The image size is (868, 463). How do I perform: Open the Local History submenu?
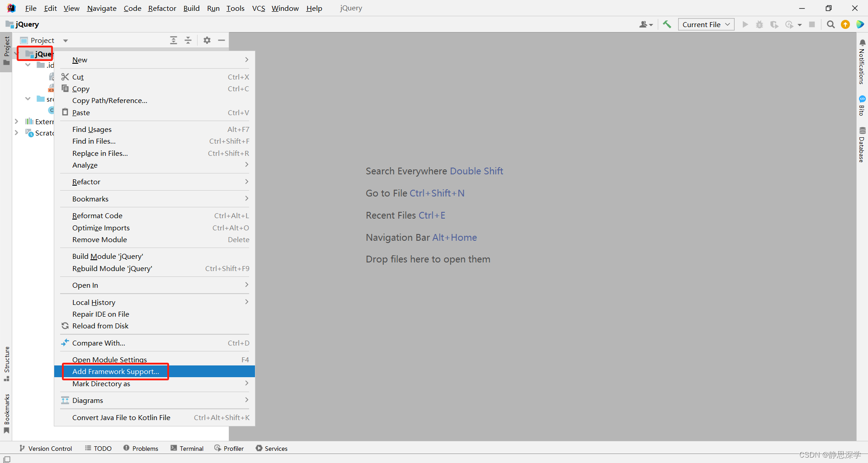[155, 302]
